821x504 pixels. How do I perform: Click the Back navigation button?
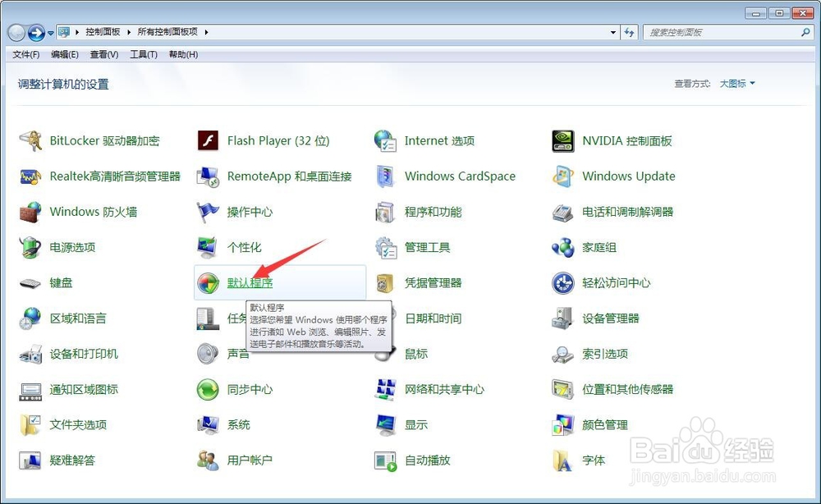pyautogui.click(x=16, y=33)
